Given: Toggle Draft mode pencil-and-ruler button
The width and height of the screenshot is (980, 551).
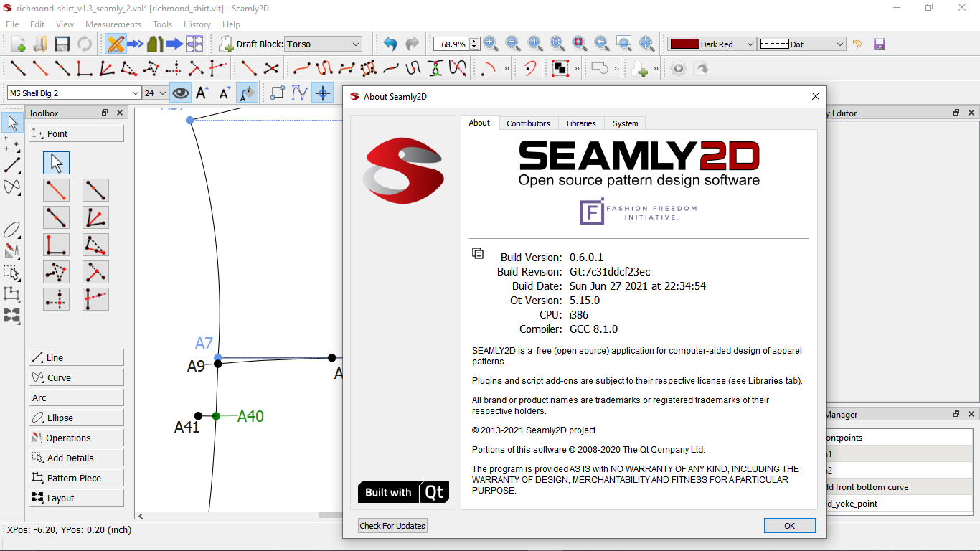Looking at the screenshot, I should click(115, 44).
